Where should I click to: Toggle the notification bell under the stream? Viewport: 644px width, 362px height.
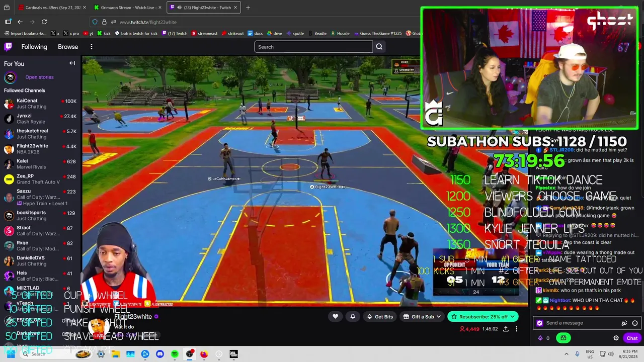(x=353, y=316)
